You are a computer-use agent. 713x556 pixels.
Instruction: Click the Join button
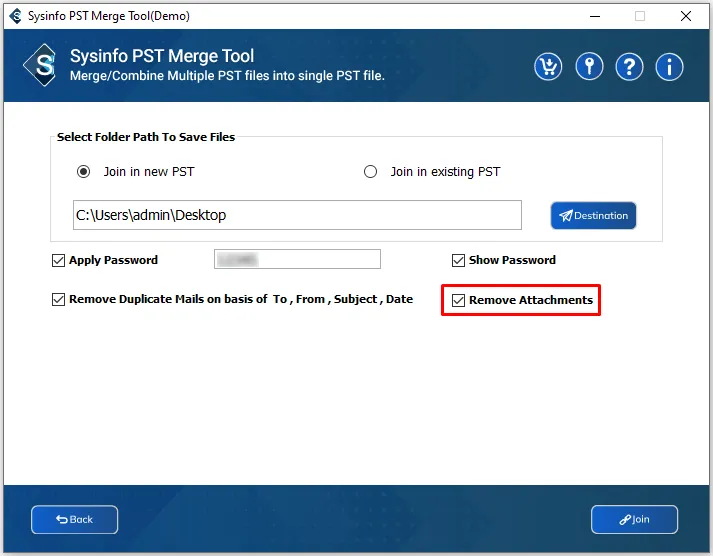(x=634, y=520)
